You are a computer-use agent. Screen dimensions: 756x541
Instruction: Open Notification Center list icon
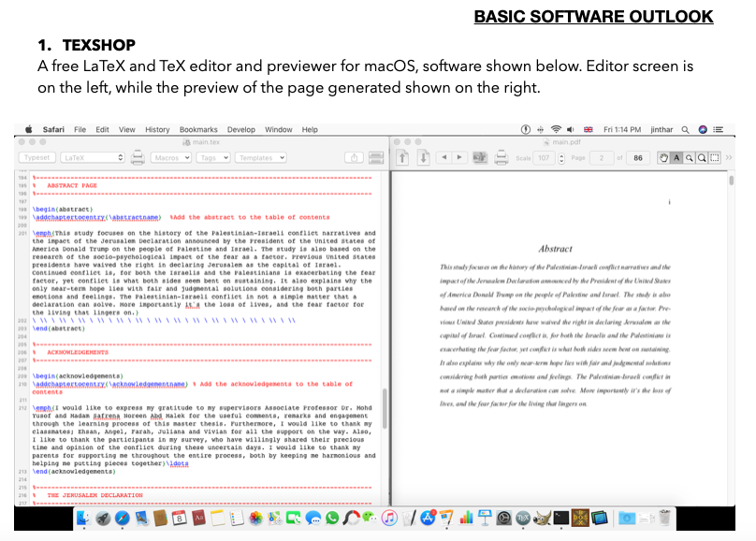click(x=719, y=129)
